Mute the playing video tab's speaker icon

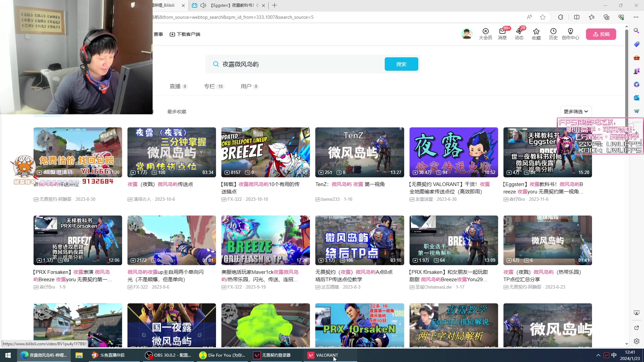tap(204, 5)
